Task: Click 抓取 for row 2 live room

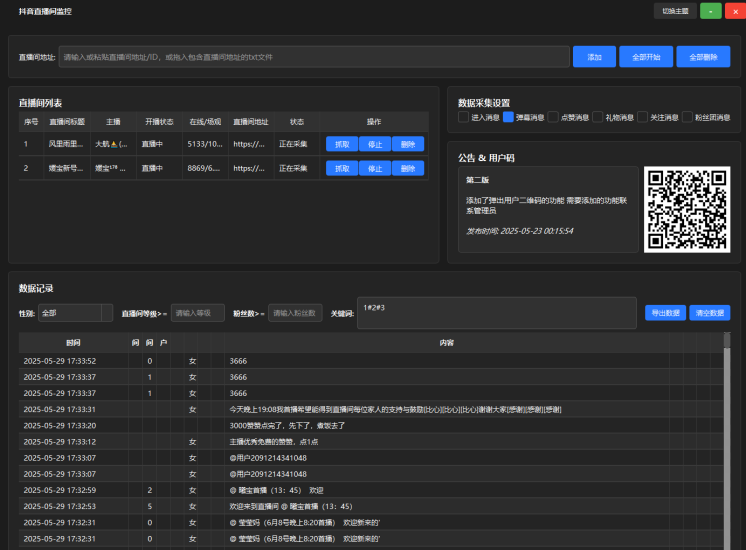Action: point(342,168)
